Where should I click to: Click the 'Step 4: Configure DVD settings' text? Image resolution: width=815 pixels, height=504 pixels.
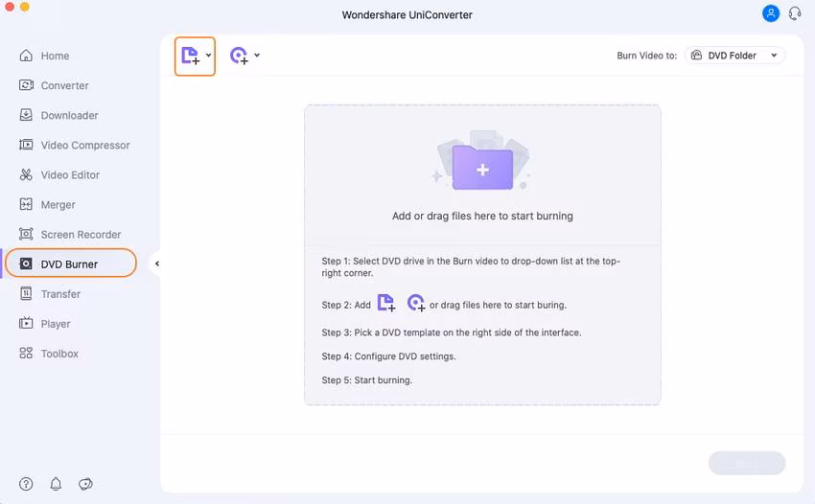(388, 356)
